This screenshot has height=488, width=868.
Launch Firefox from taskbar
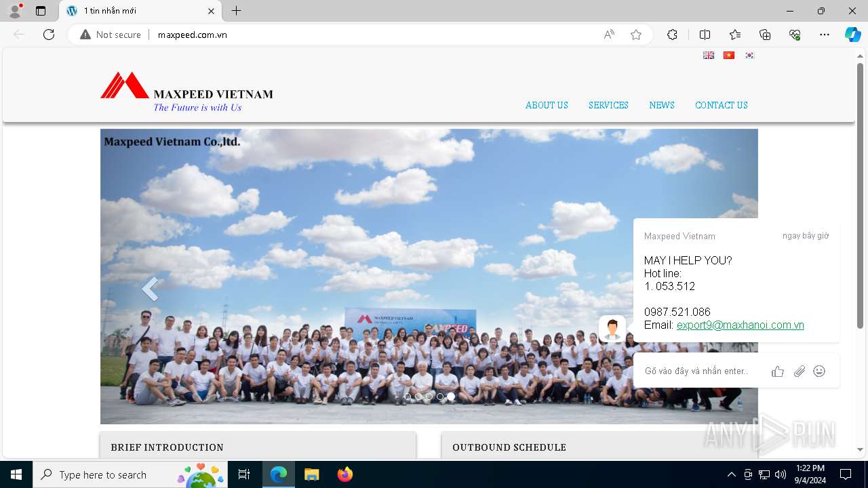[x=345, y=474]
